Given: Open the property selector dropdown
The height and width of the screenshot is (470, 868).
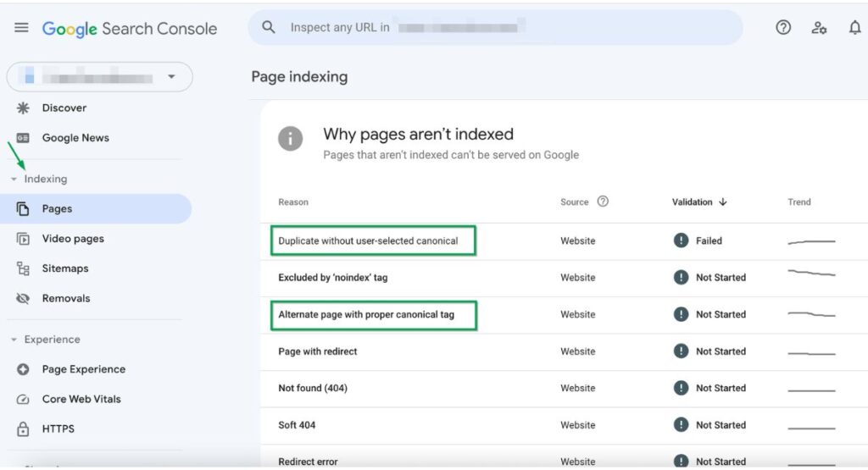Looking at the screenshot, I should 100,77.
